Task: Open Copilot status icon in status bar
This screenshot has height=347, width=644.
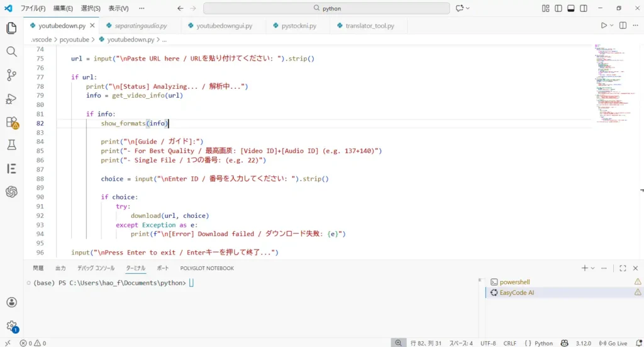Action: (565, 343)
